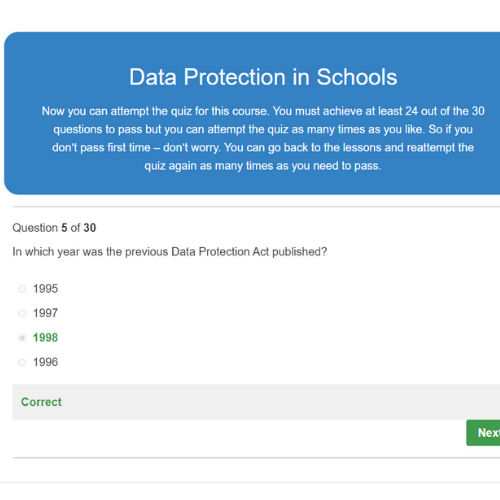Click the green Correct feedback text
The width and height of the screenshot is (500, 500).
point(41,402)
